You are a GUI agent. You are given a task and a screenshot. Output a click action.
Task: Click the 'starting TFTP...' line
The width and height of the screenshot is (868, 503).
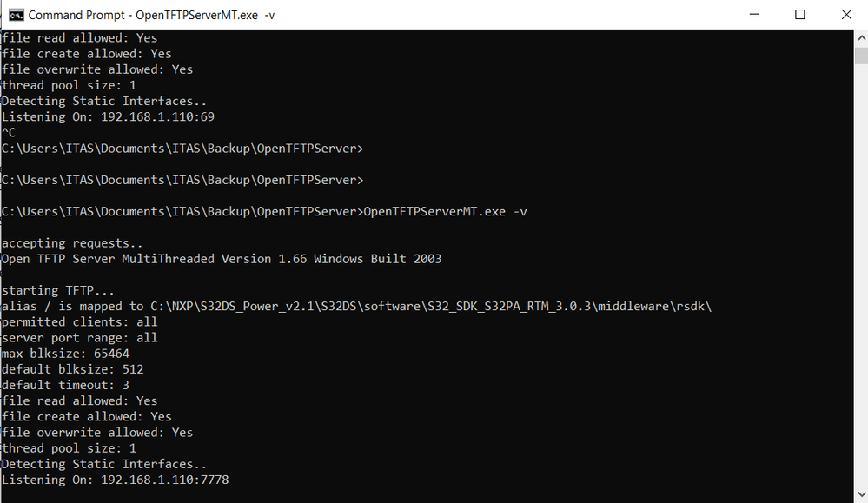click(58, 290)
